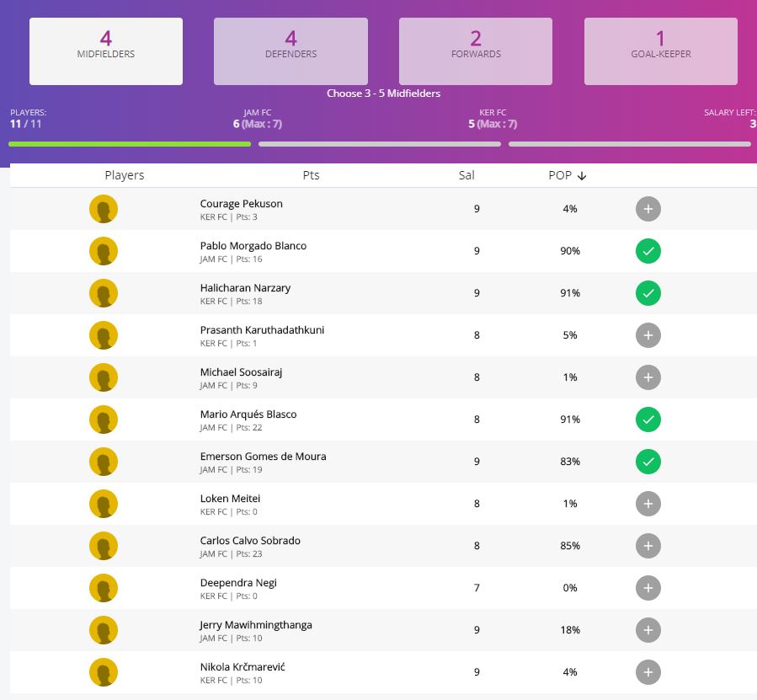This screenshot has height=700, width=757.
Task: Untick Emerson Gomes de Moura checkmark
Action: point(648,462)
